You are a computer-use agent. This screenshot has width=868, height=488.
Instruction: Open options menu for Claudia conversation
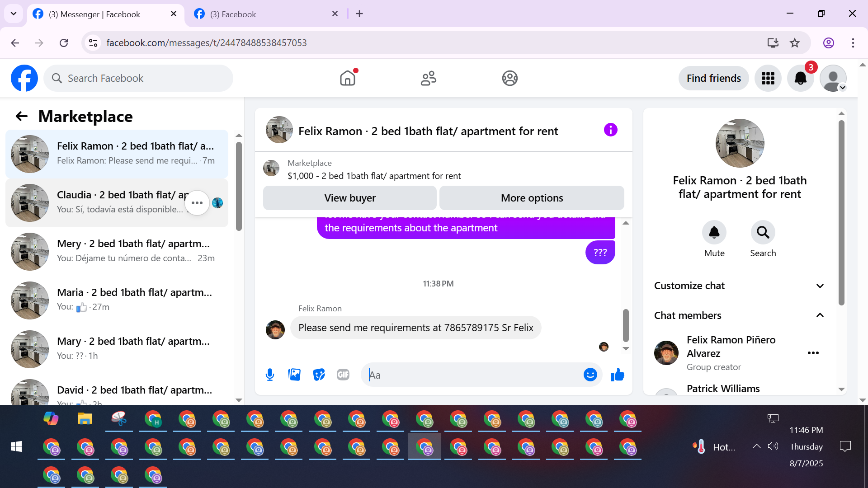click(x=197, y=203)
